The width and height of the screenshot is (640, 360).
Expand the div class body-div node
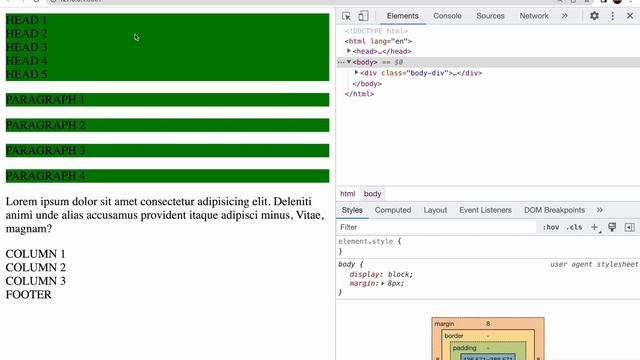pyautogui.click(x=356, y=73)
